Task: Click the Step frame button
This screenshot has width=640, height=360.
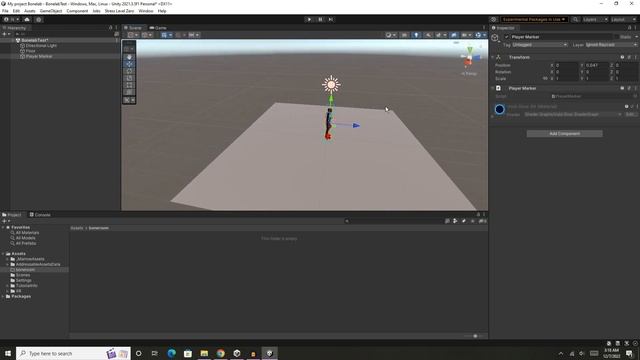Action: pos(331,19)
